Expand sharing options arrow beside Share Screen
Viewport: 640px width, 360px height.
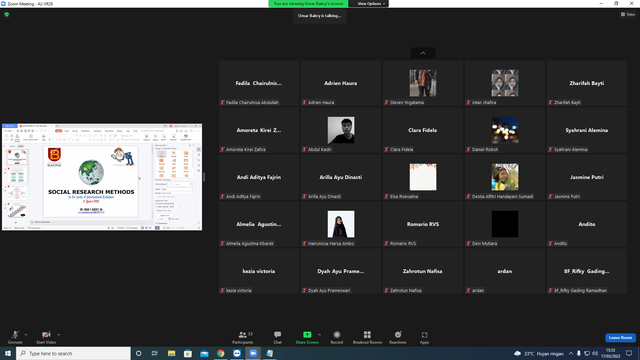[319, 335]
